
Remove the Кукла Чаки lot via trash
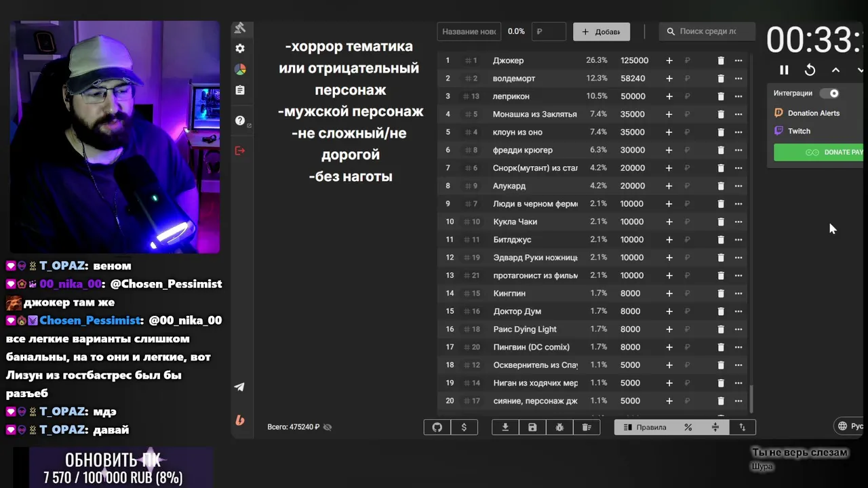click(721, 222)
